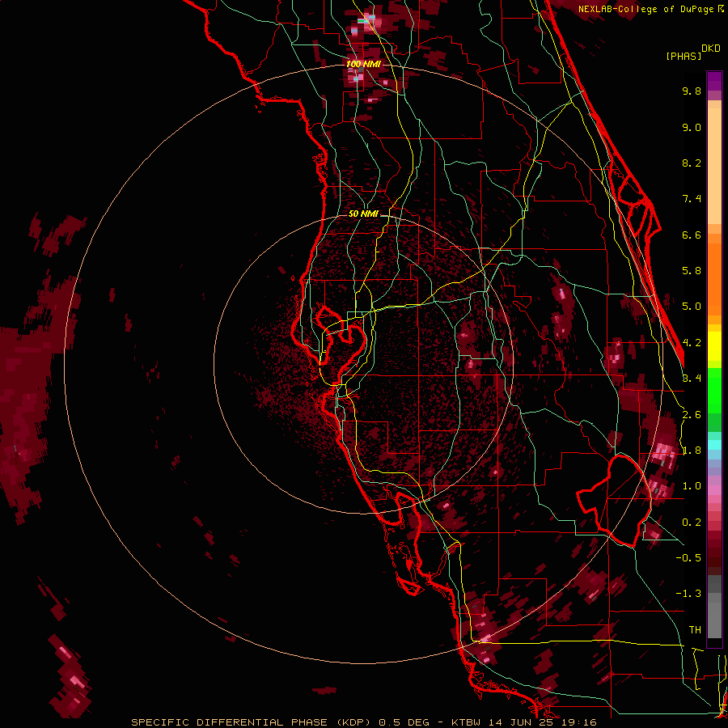Select the 9.8 value on the color scale
The image size is (728, 728).
(692, 91)
